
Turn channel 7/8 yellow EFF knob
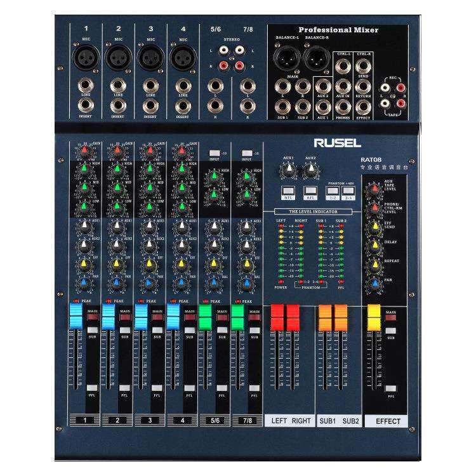click(246, 264)
